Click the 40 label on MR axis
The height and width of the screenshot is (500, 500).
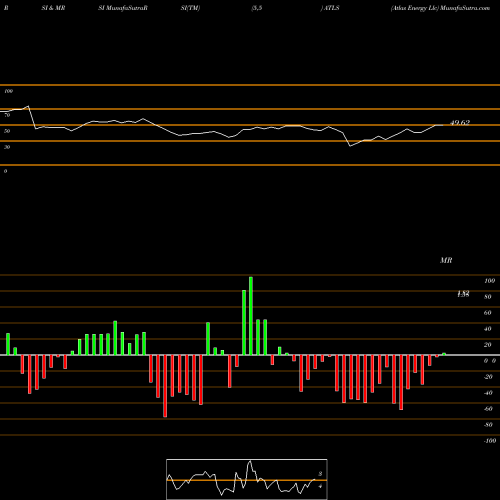(x=488, y=329)
